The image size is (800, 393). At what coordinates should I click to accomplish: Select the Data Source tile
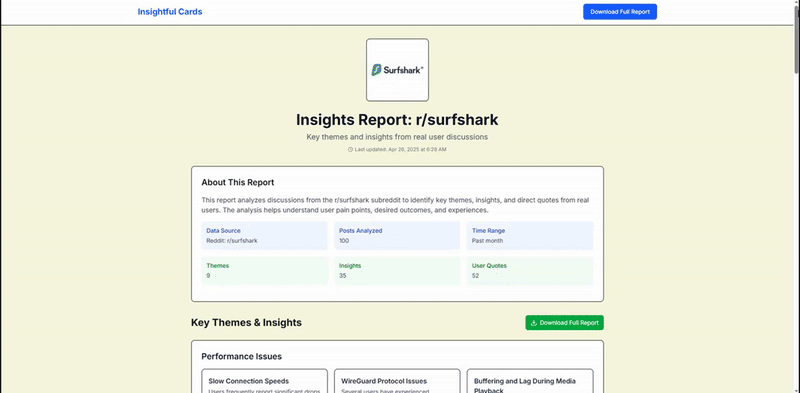264,235
